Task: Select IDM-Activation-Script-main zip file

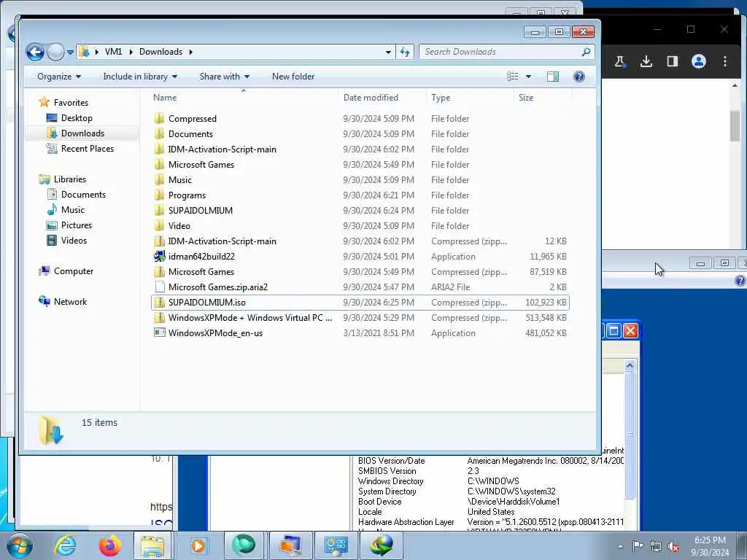Action: 222,241
